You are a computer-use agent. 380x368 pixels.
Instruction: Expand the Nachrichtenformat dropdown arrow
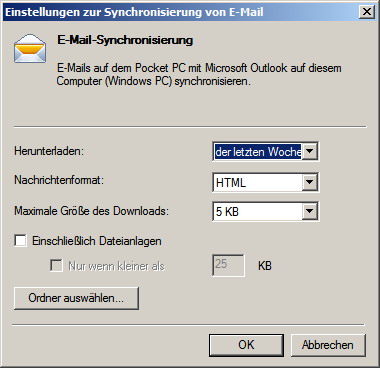(310, 182)
